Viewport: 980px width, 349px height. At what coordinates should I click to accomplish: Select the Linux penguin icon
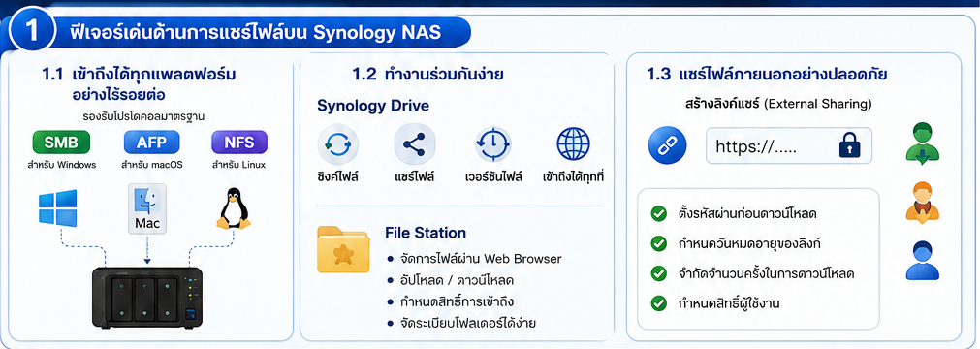(x=234, y=208)
